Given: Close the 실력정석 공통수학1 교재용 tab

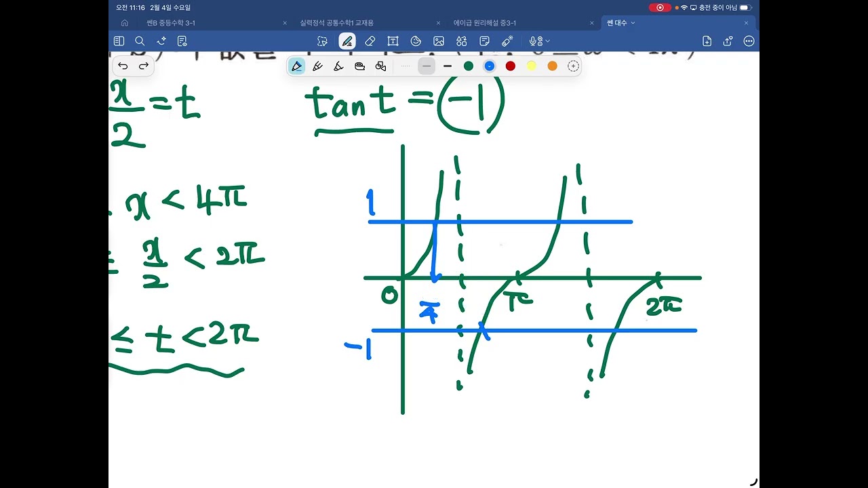Looking at the screenshot, I should pyautogui.click(x=439, y=22).
